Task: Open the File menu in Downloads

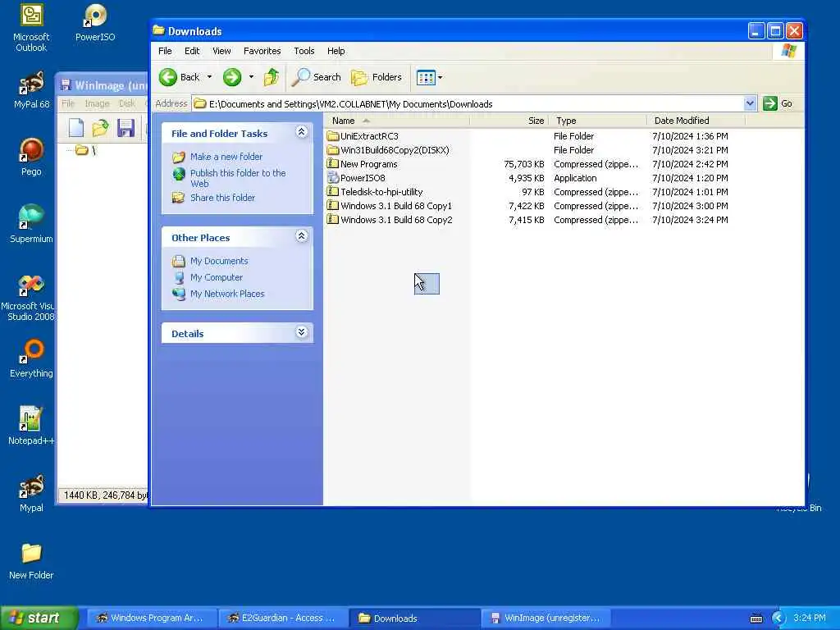Action: [x=165, y=51]
